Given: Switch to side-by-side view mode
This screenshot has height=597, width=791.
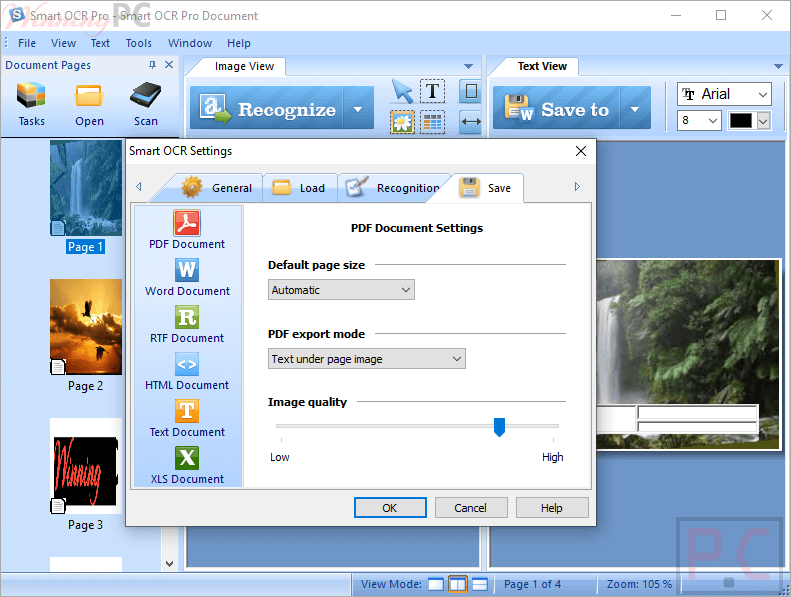Looking at the screenshot, I should (x=458, y=584).
